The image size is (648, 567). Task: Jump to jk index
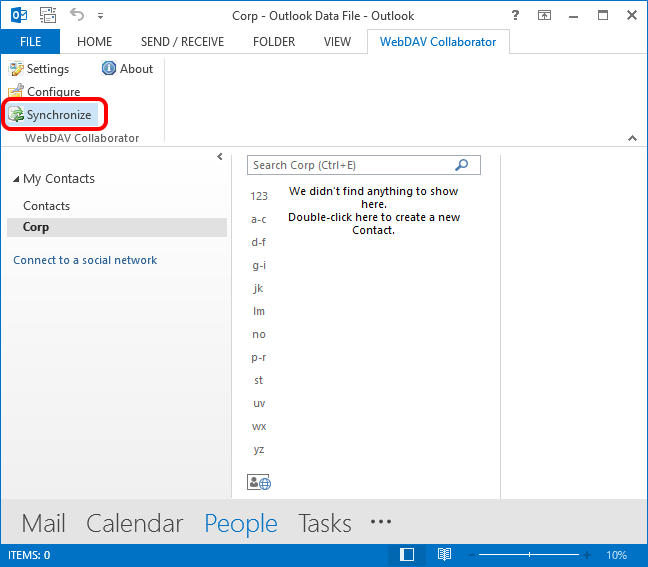point(259,288)
